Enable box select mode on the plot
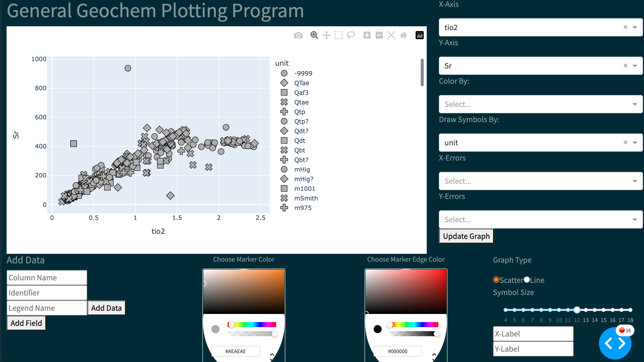 point(339,35)
